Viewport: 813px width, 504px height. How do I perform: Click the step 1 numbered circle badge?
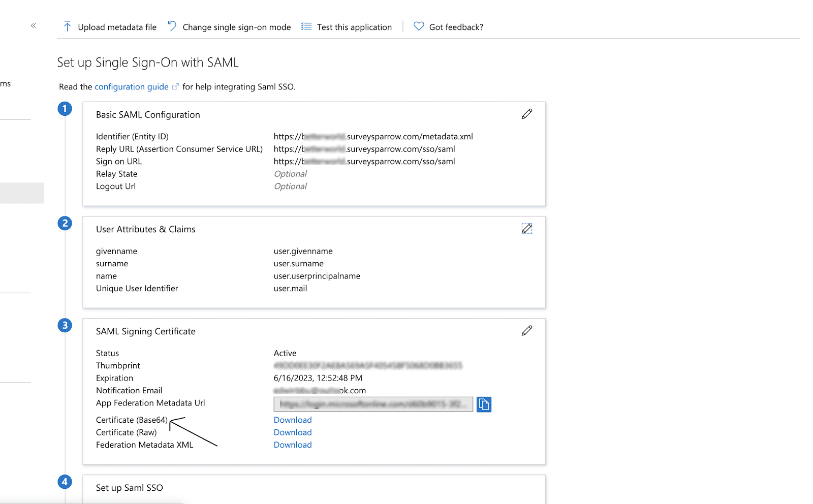coord(65,109)
